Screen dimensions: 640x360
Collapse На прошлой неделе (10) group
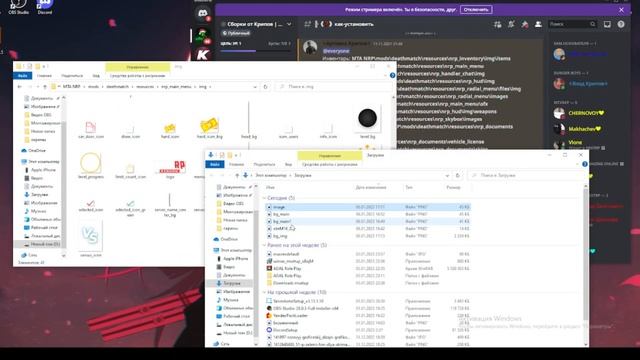(264, 292)
